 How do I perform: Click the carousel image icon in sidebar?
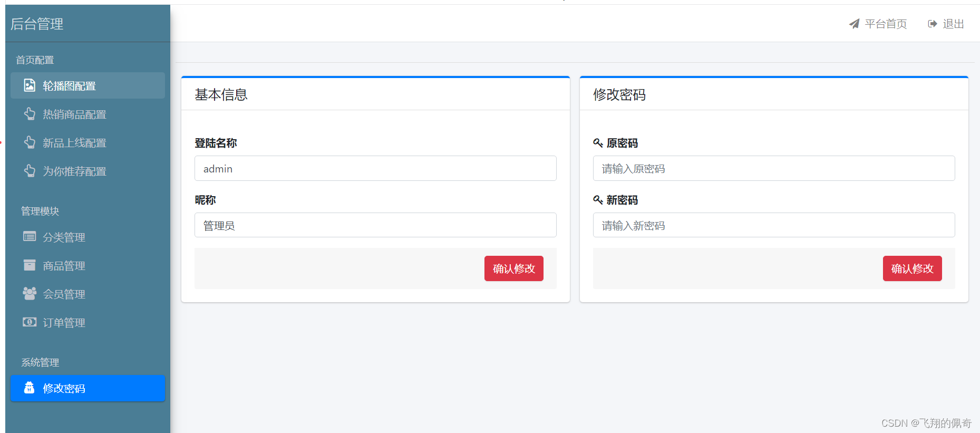tap(30, 85)
